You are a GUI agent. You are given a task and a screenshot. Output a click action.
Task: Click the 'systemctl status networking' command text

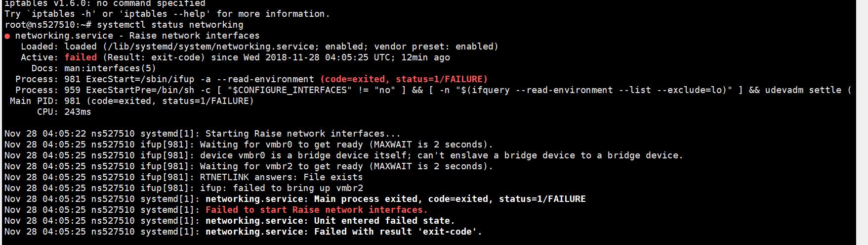pyautogui.click(x=170, y=25)
